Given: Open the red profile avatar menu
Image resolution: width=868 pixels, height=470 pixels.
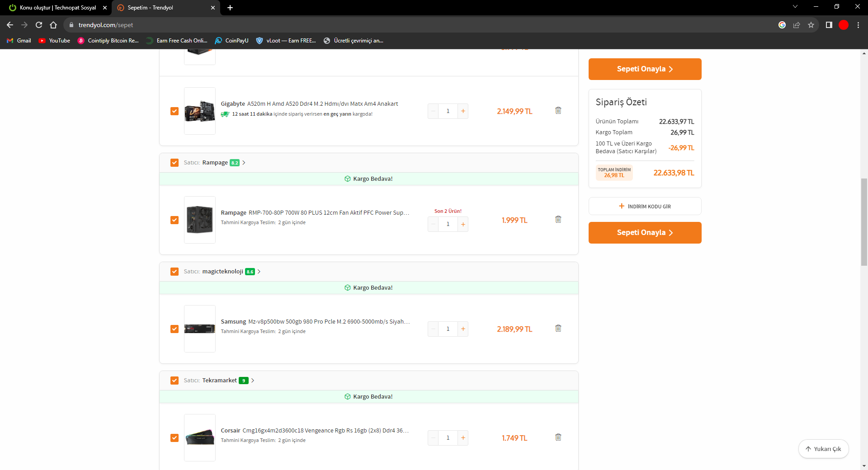Looking at the screenshot, I should (844, 25).
